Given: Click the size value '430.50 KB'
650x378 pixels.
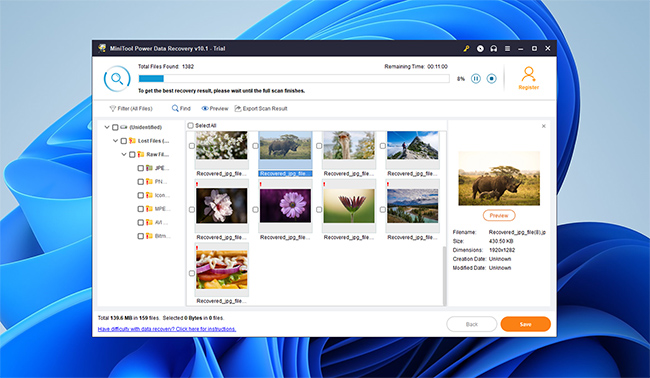Looking at the screenshot, I should tap(501, 241).
